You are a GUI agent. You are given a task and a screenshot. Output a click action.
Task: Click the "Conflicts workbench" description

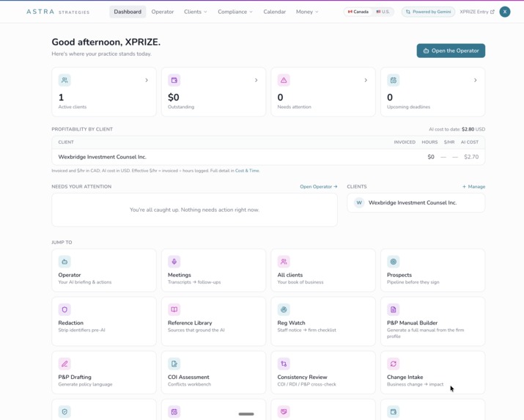[189, 384]
